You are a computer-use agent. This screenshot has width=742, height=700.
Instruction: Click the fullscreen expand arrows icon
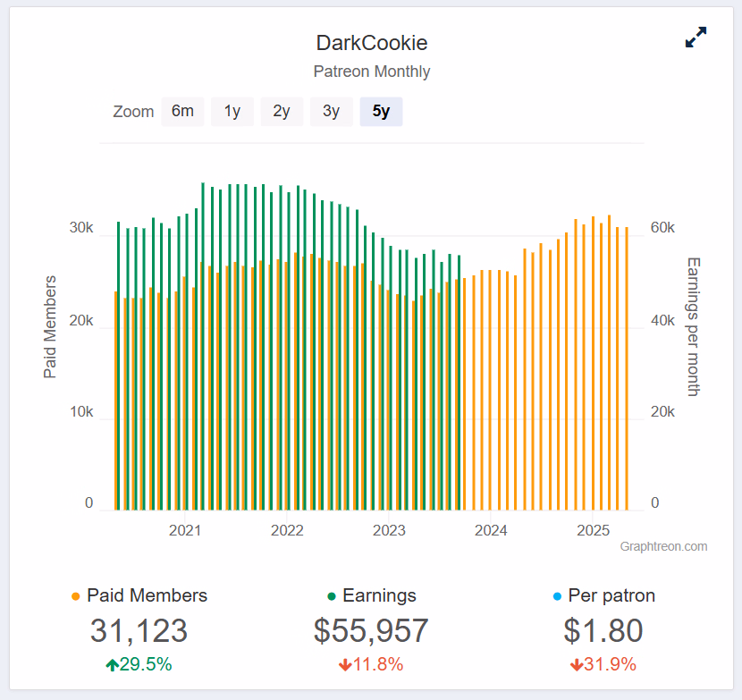[x=696, y=38]
